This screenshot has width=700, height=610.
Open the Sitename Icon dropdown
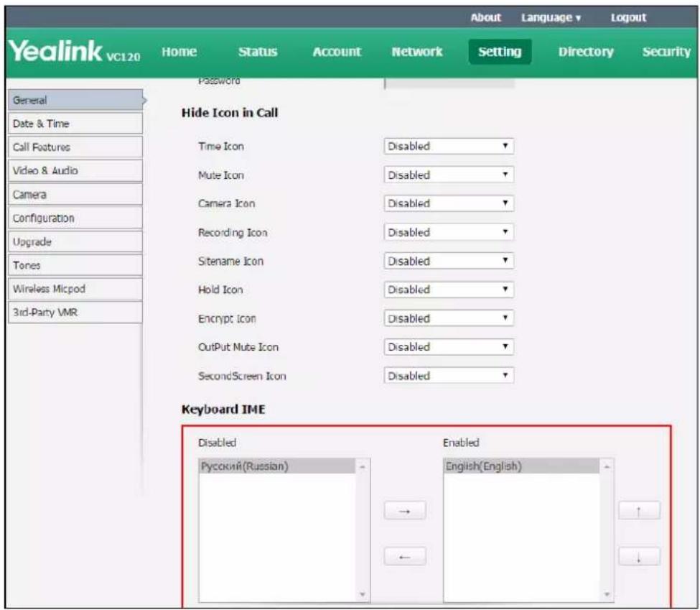point(449,261)
